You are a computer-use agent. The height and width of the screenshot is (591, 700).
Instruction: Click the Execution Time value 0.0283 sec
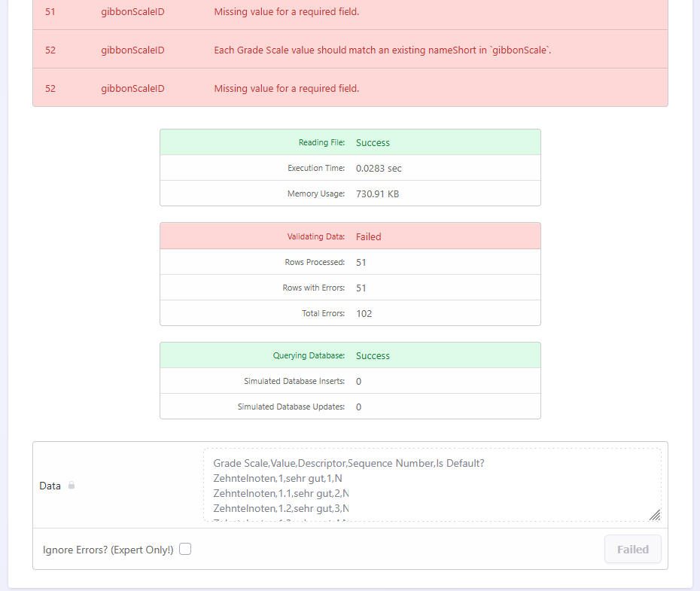[x=379, y=168]
